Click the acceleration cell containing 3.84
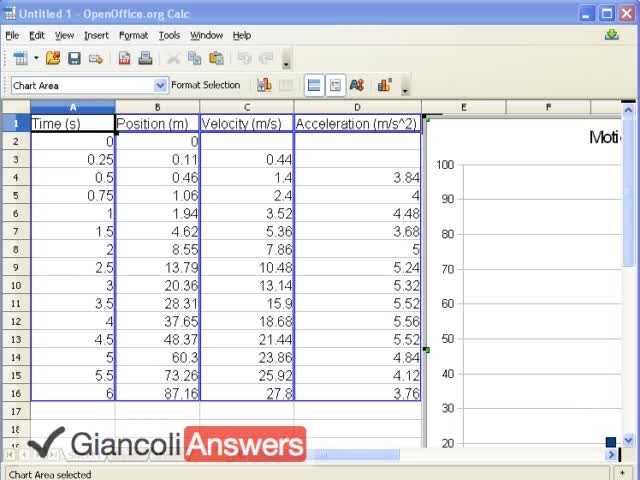This screenshot has width=640, height=480. pyautogui.click(x=358, y=178)
